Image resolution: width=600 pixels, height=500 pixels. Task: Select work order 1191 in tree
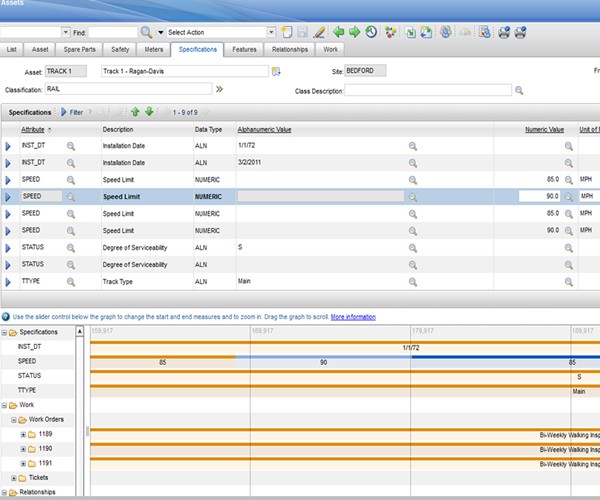coord(45,463)
